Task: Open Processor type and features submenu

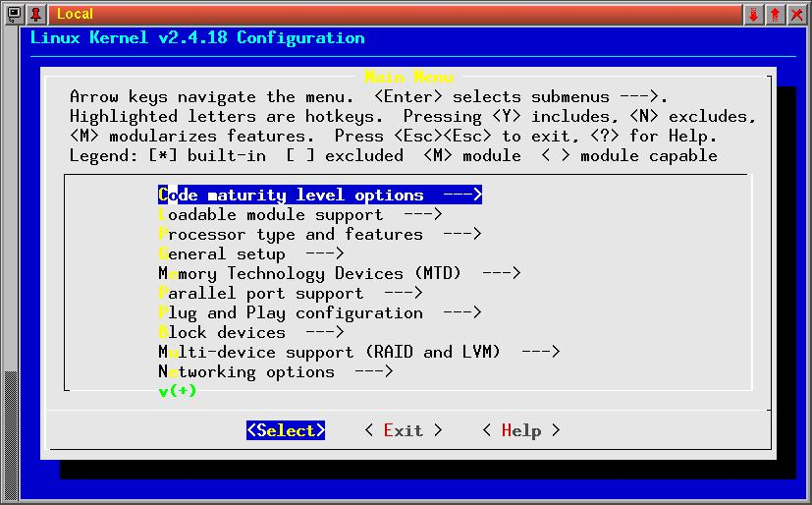Action: pyautogui.click(x=320, y=234)
